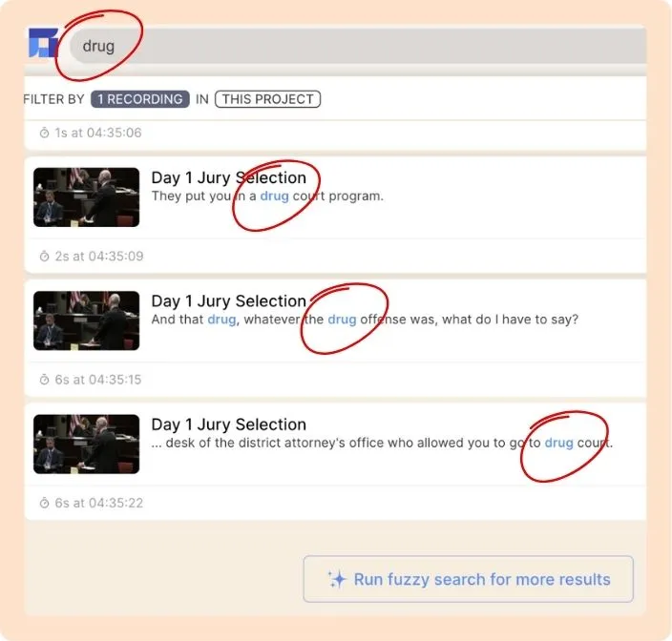The width and height of the screenshot is (672, 641).
Task: Click 'Run fuzzy search for more results'
Action: (x=468, y=579)
